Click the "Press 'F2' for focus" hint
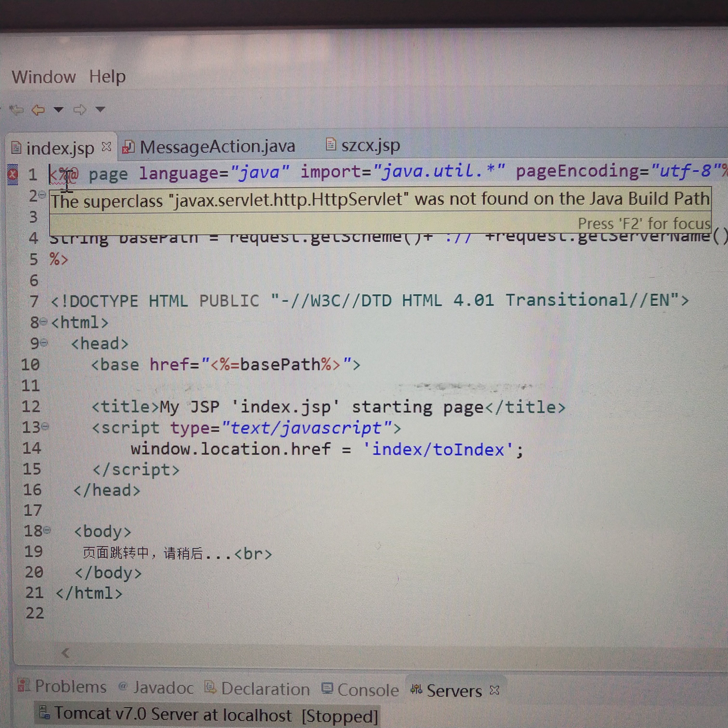 tap(644, 223)
